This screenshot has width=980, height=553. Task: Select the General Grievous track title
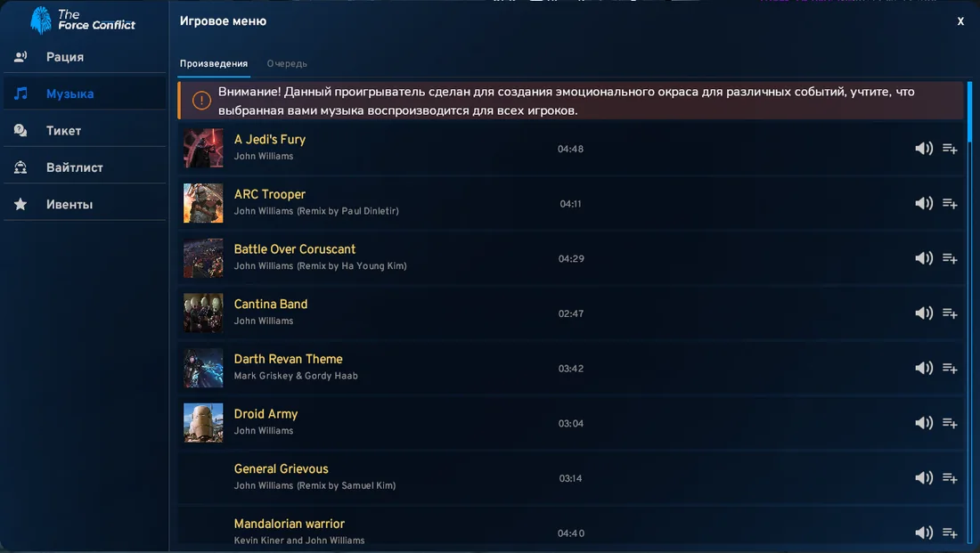pyautogui.click(x=281, y=469)
